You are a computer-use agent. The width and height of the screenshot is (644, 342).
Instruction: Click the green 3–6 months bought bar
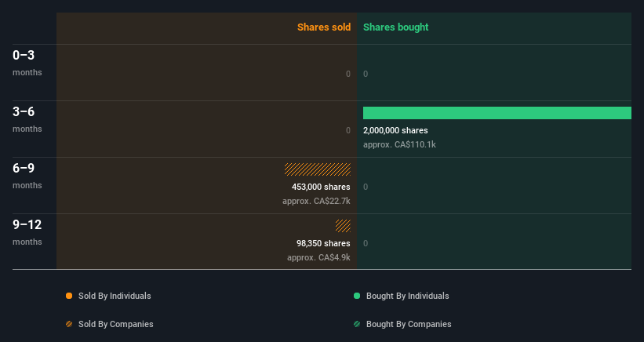(x=497, y=113)
